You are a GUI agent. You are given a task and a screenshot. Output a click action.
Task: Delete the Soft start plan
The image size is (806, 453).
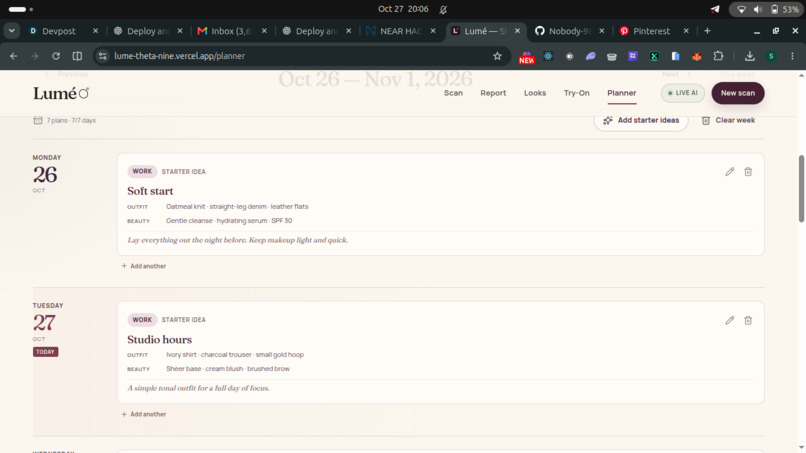748,172
